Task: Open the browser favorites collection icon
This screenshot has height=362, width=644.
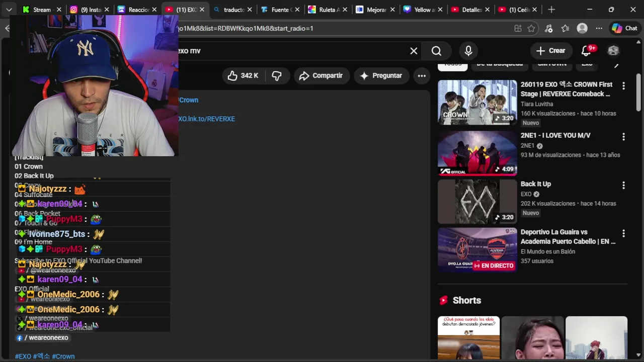Action: point(565,29)
